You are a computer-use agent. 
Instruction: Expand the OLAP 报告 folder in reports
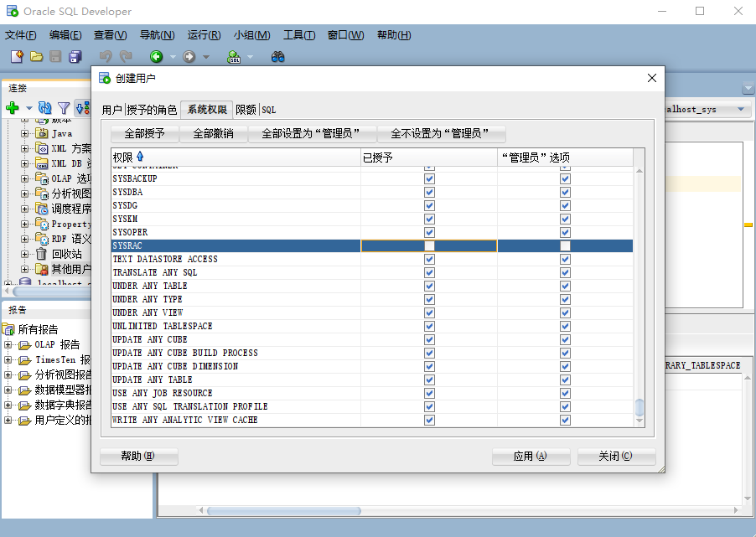point(8,345)
